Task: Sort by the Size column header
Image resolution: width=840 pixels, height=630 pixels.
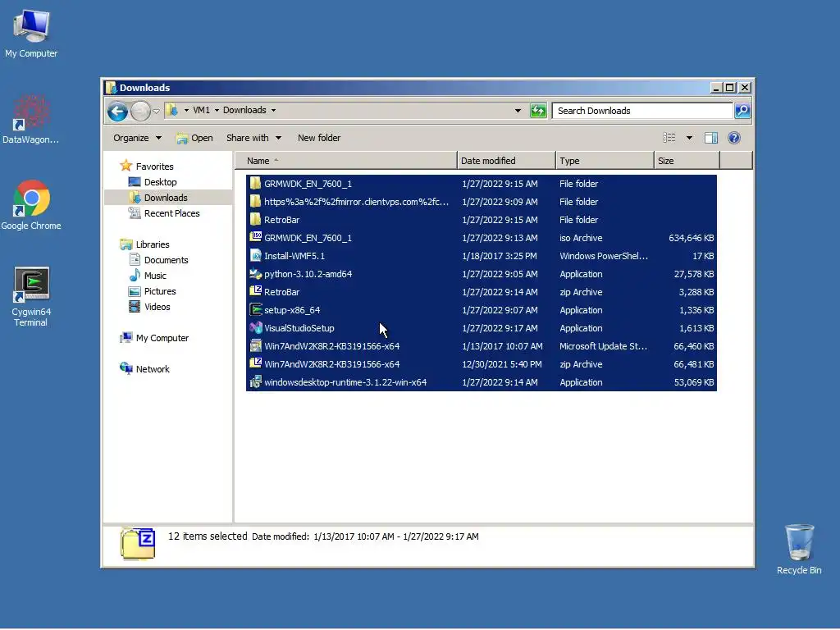Action: (x=687, y=161)
